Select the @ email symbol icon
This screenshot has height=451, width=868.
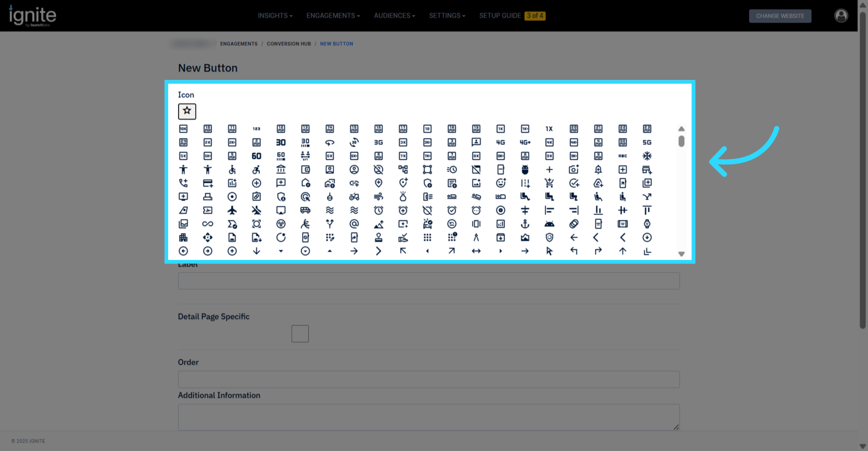click(x=354, y=224)
